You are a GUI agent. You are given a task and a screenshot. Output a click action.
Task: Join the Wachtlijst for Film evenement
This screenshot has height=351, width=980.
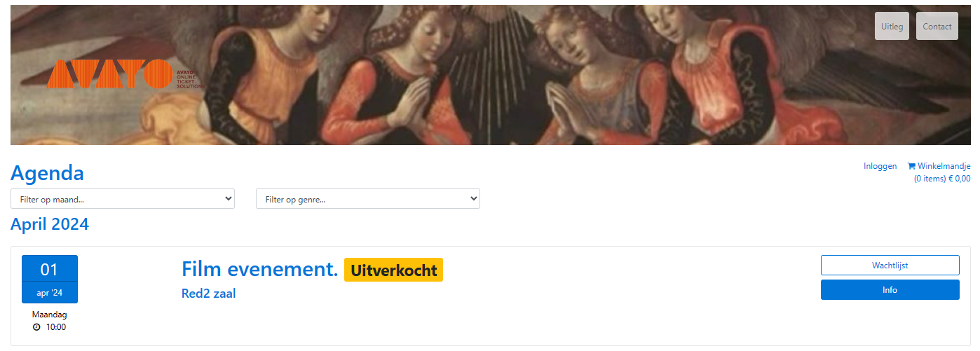890,266
